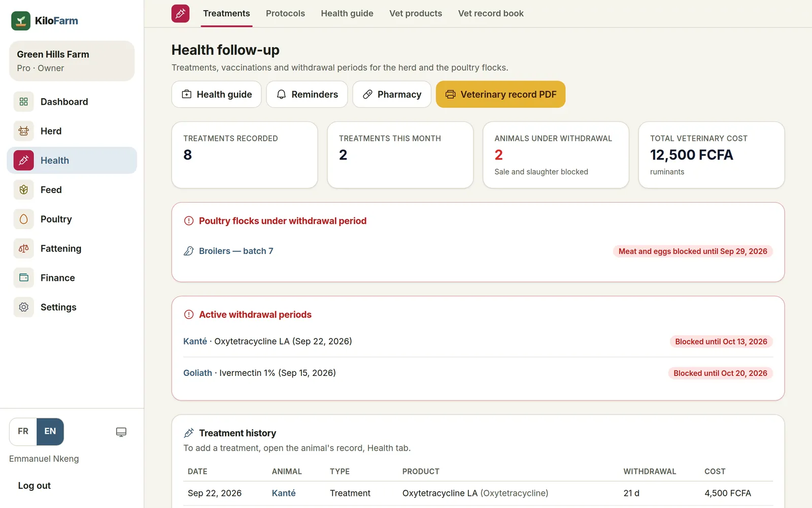812x508 pixels.
Task: Click the 'Oxytetracycline LA (Oxytetracycline)' product cell
Action: pos(475,493)
